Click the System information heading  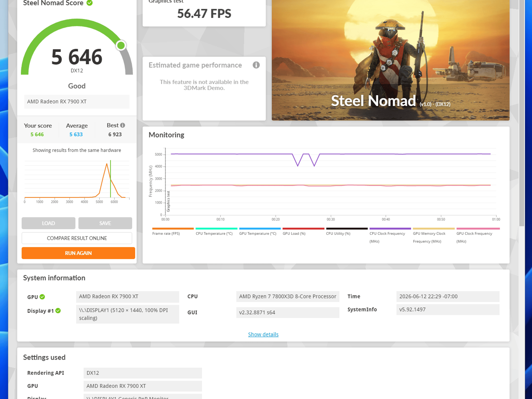pos(54,278)
